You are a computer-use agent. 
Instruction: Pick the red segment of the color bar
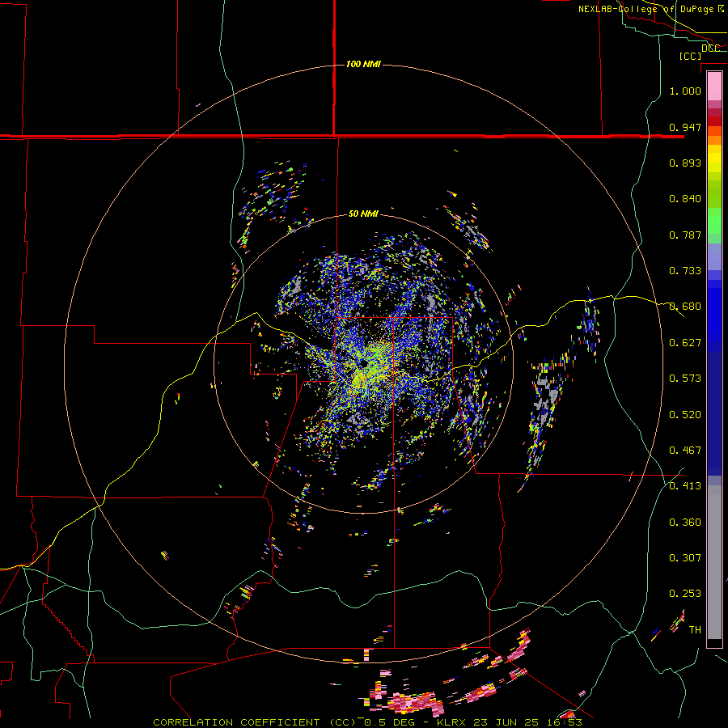pos(714,121)
